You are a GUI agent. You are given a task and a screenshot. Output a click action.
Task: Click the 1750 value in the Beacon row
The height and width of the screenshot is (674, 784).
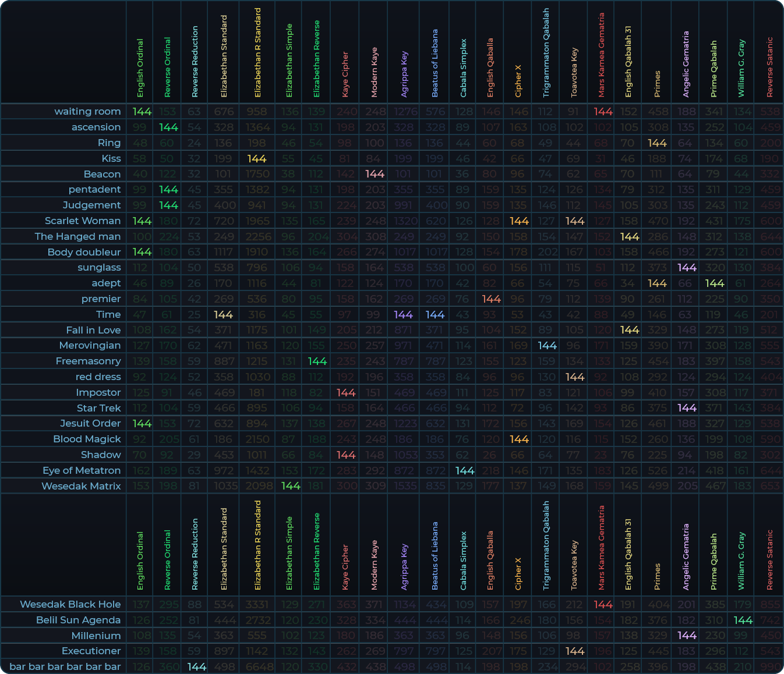click(257, 174)
